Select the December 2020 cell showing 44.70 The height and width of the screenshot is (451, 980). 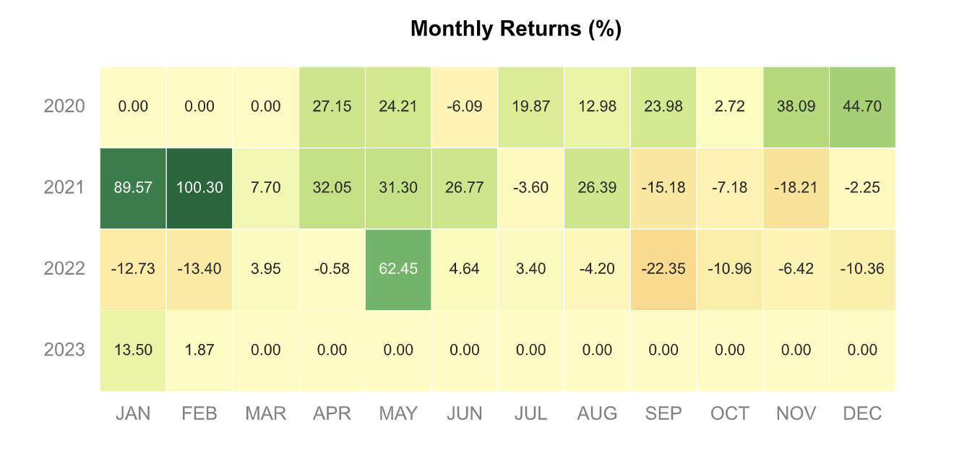pyautogui.click(x=862, y=107)
